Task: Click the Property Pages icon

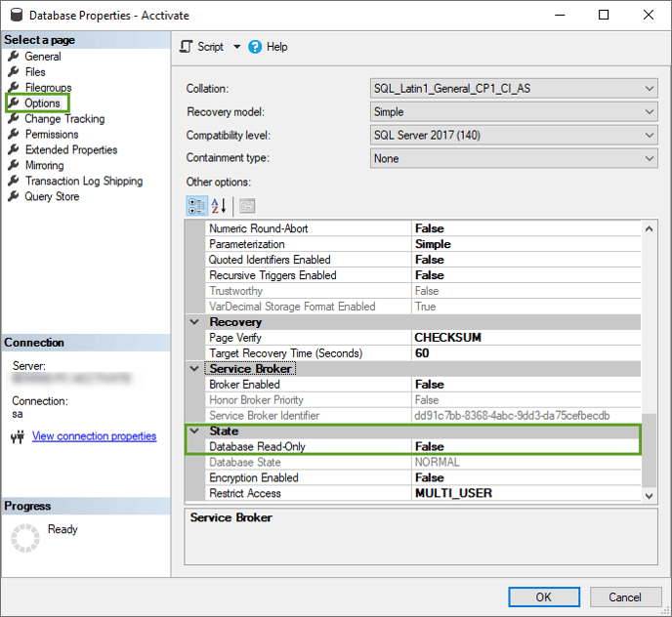Action: pos(247,206)
